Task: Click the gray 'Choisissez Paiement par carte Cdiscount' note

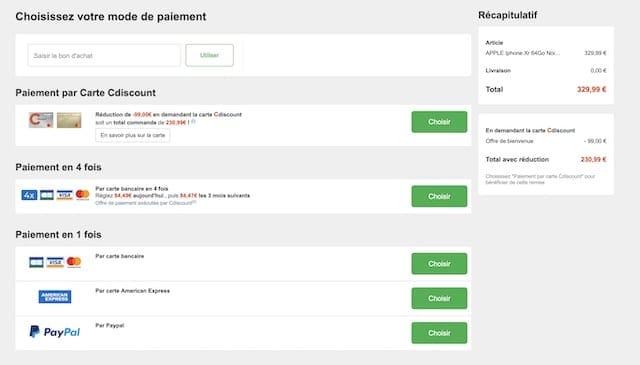Action: (540, 179)
